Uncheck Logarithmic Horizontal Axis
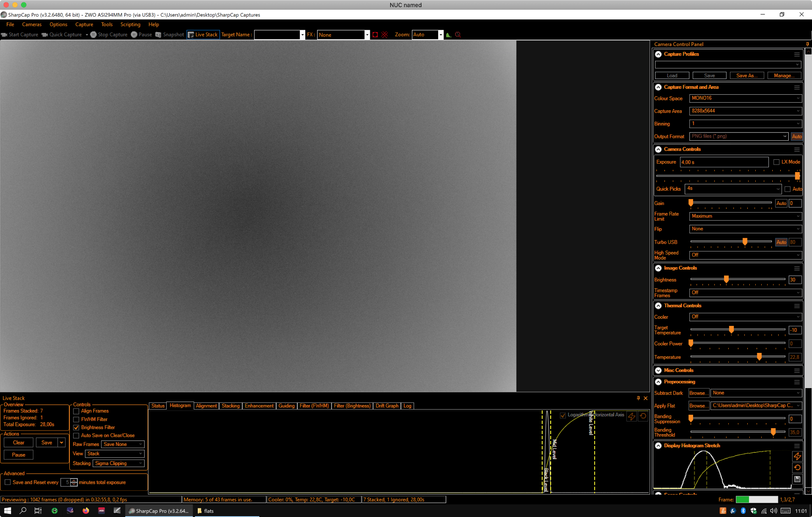812x517 pixels. click(563, 415)
